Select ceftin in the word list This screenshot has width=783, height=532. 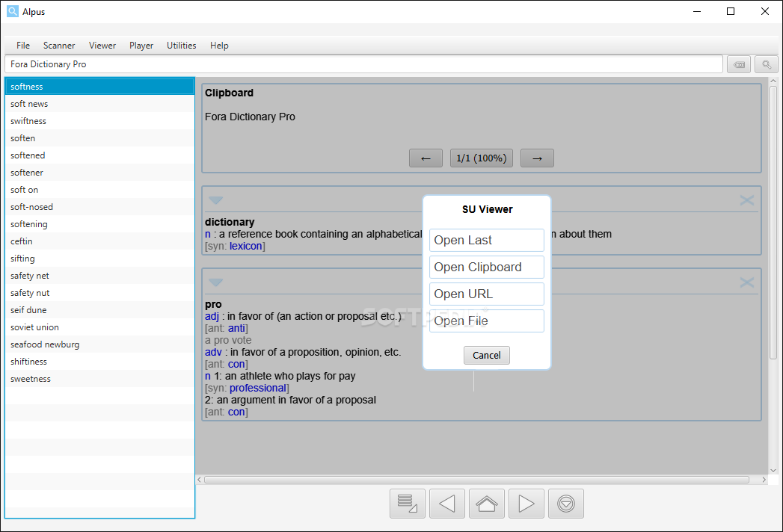pyautogui.click(x=100, y=241)
